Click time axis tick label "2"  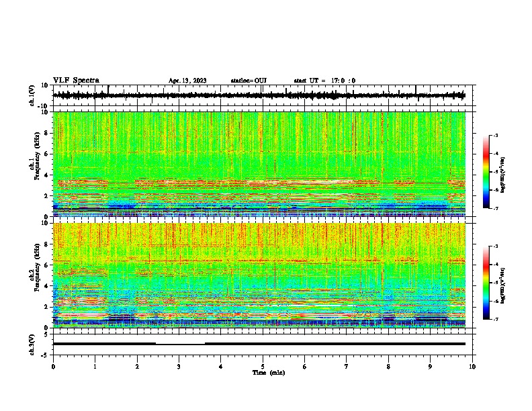pyautogui.click(x=137, y=367)
